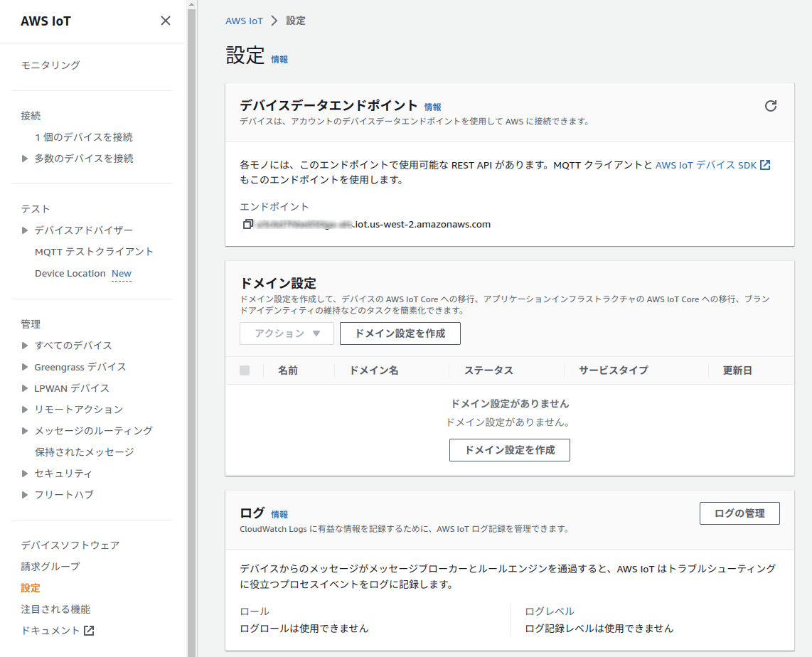812x657 pixels.
Task: Toggle the select-all checkbox in domain table
Action: 245,370
